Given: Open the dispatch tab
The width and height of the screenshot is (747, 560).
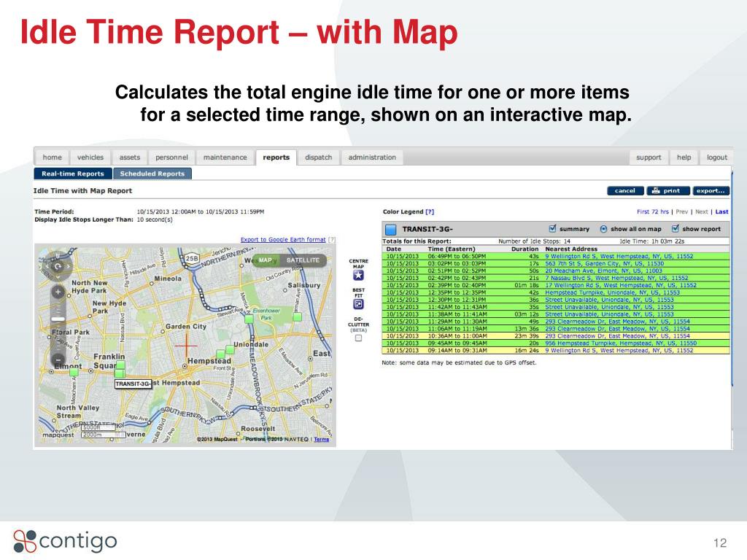Looking at the screenshot, I should 318,157.
